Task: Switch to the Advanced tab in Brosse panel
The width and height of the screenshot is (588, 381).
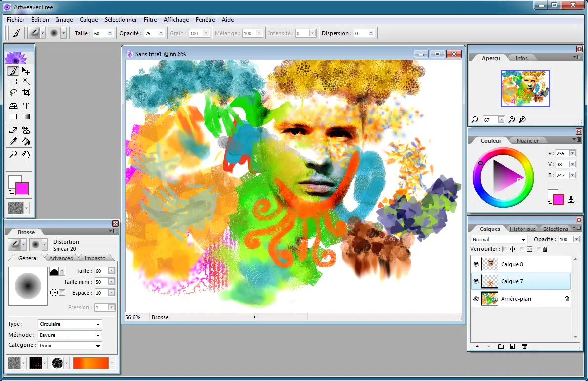Action: point(61,258)
